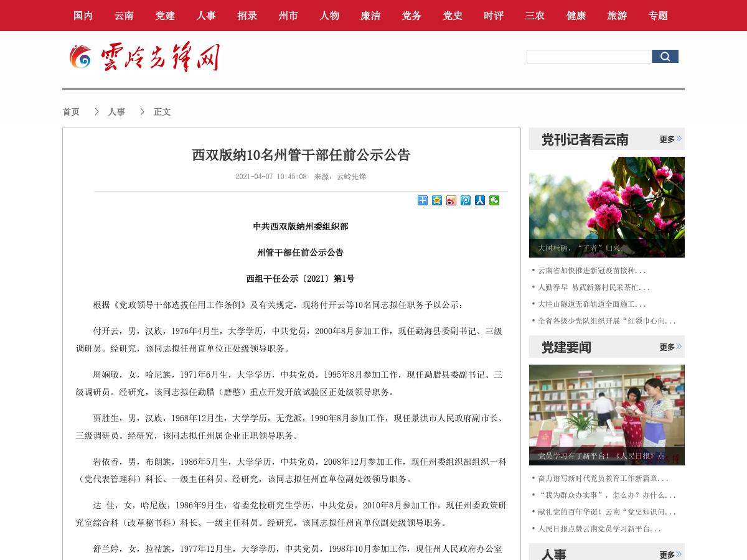Viewport: 747px width, 560px height.
Task: Click the source text 来源：云岭先锋
Action: pos(340,177)
